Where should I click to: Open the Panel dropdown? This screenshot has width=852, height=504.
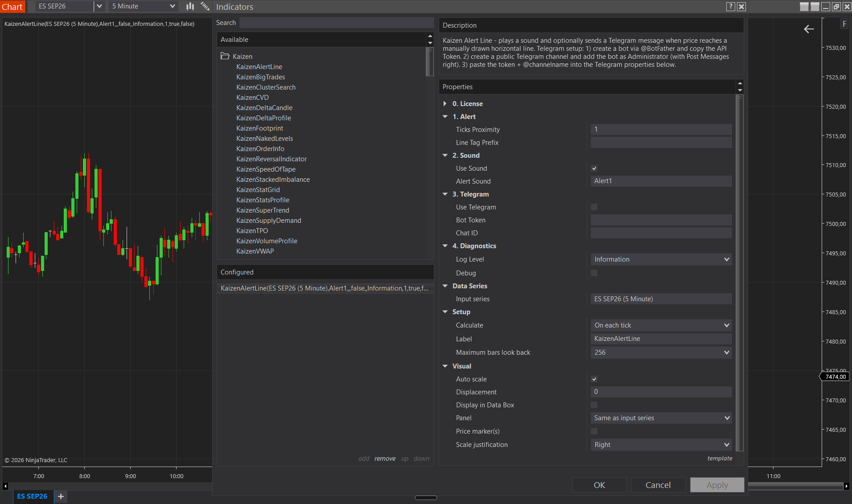(661, 418)
